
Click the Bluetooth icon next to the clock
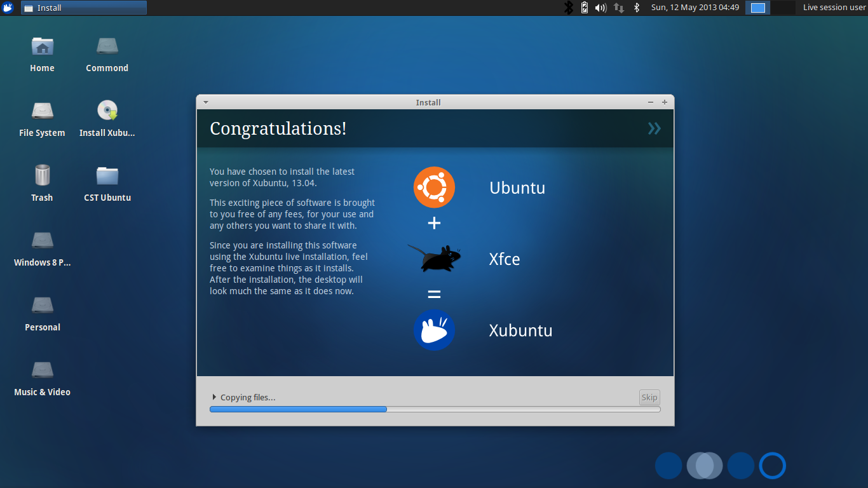(x=637, y=8)
